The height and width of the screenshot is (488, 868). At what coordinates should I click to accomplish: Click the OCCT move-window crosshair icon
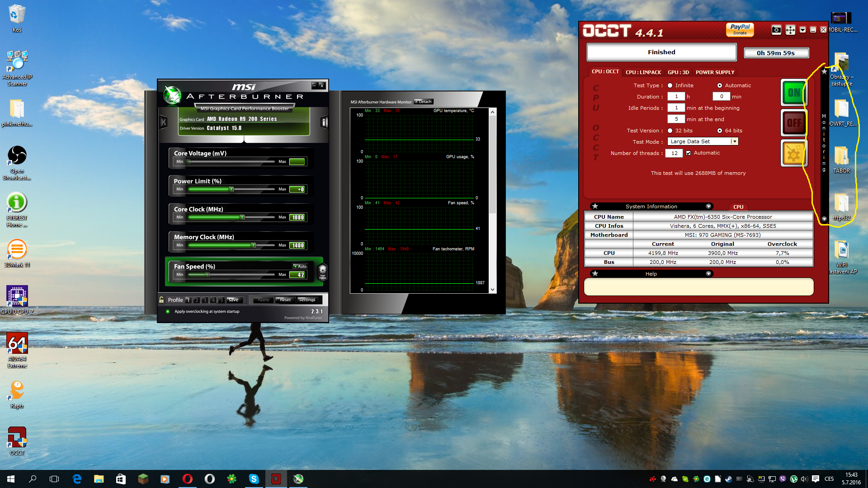point(790,30)
